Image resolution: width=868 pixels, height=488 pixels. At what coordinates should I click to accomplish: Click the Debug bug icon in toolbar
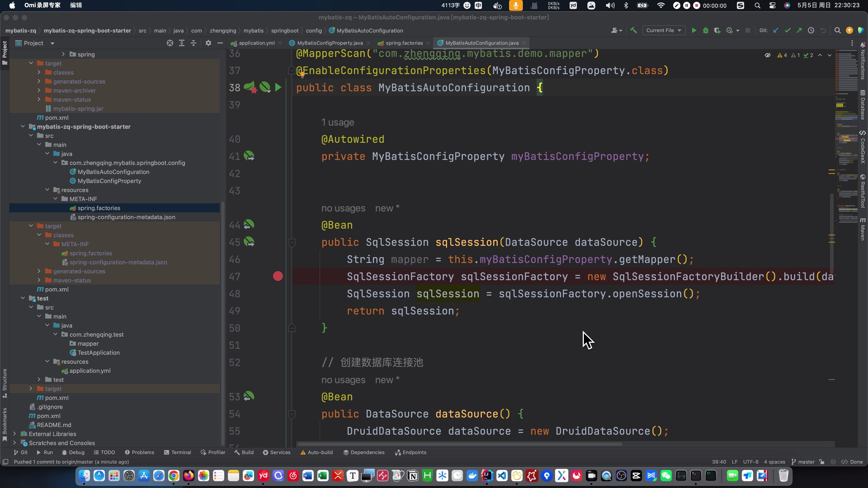705,30
